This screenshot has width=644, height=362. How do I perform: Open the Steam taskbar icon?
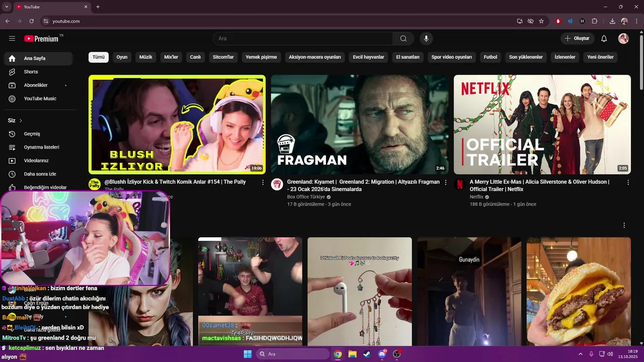tap(367, 354)
